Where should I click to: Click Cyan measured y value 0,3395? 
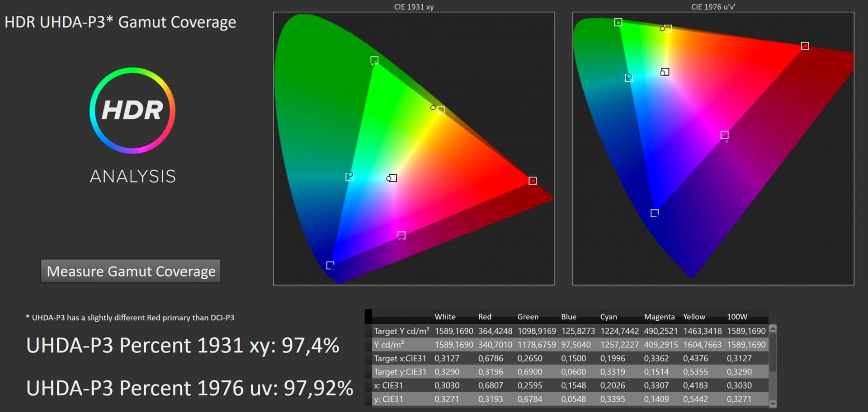(613, 399)
